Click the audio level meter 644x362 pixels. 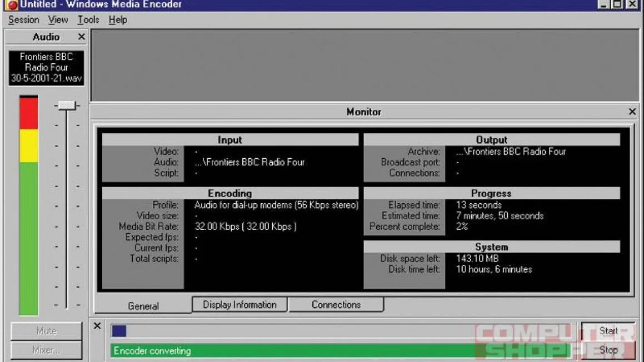coord(29,205)
